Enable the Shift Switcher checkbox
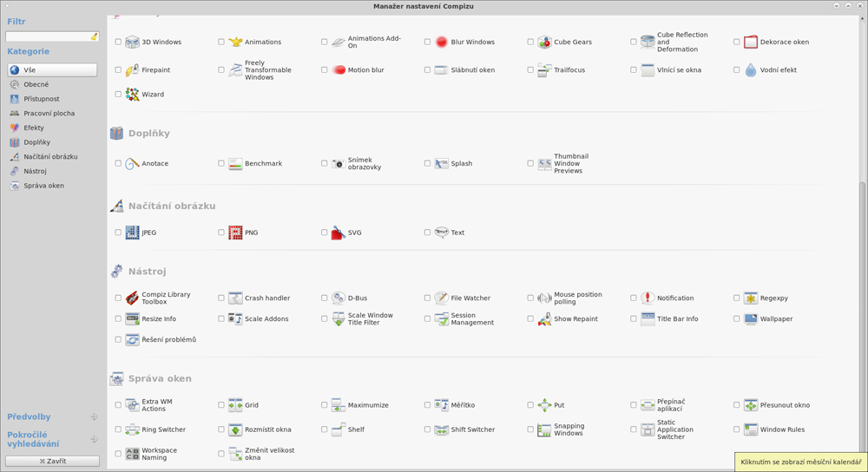Image resolution: width=868 pixels, height=472 pixels. [427, 430]
